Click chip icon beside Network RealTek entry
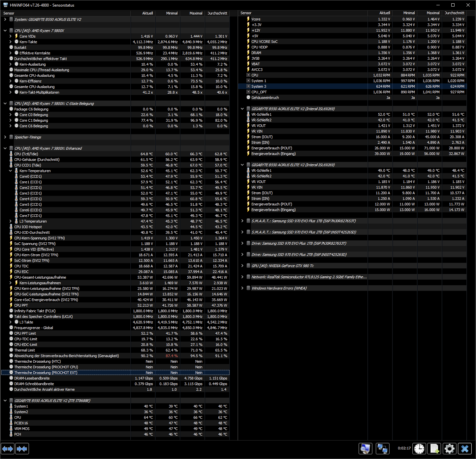Image resolution: width=476 pixels, height=459 pixels. point(248,277)
